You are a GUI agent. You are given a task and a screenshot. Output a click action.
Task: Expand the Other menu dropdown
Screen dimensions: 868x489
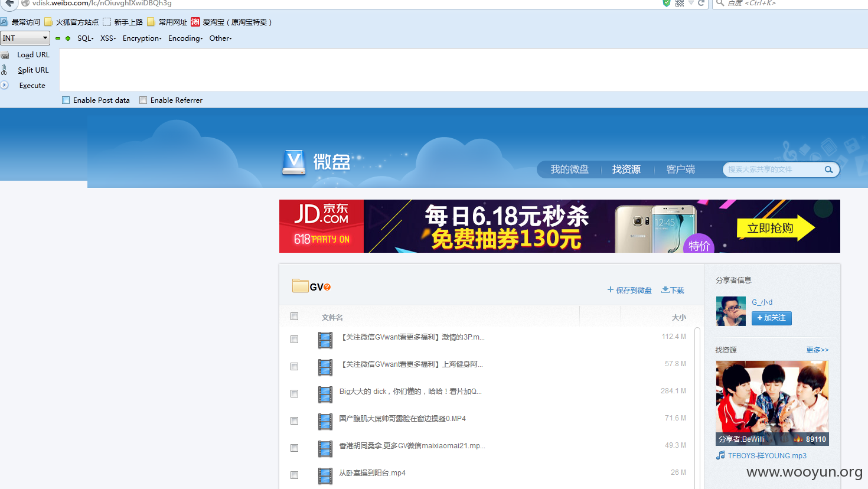point(221,38)
